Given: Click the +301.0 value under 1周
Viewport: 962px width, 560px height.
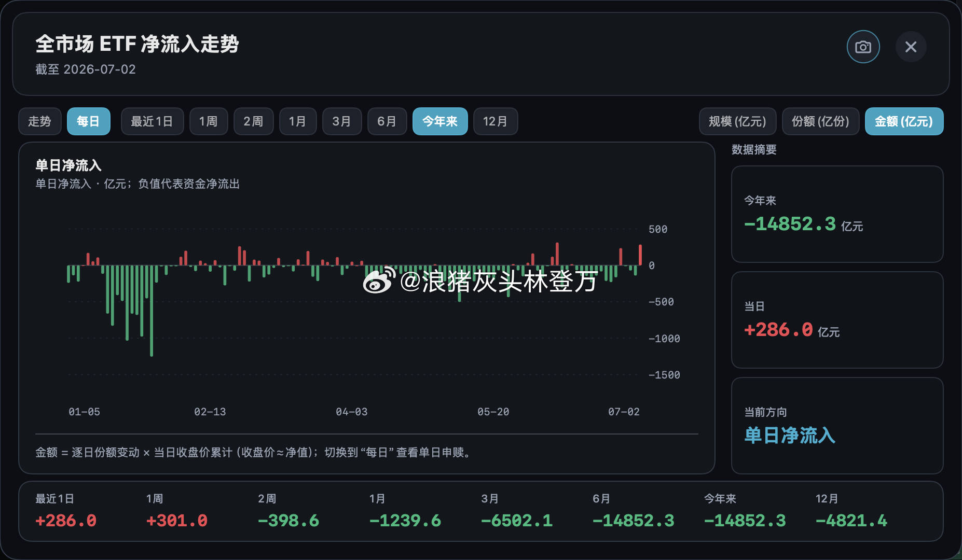Looking at the screenshot, I should click(x=177, y=521).
